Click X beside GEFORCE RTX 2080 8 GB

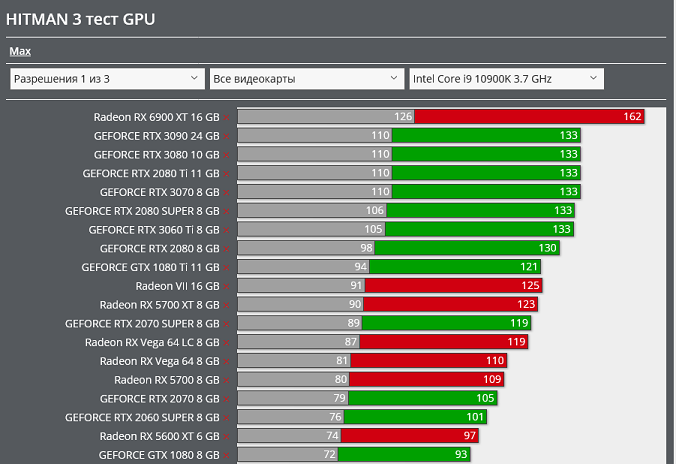[226, 249]
